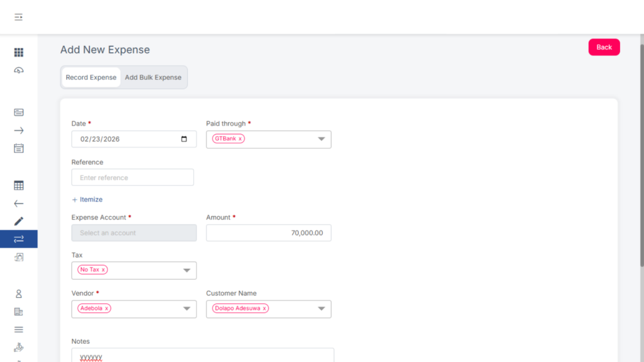644x362 pixels.
Task: Remove the GTBank tag from Paid through
Action: coord(240,139)
